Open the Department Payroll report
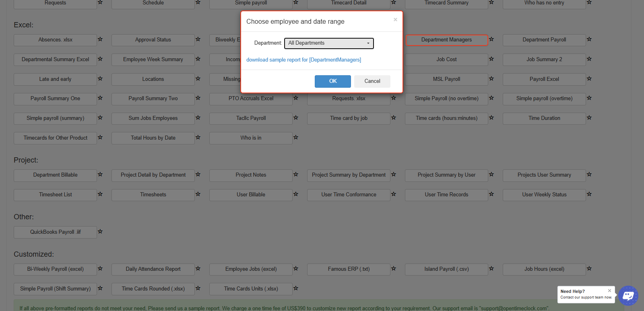This screenshot has width=644, height=311. (544, 40)
